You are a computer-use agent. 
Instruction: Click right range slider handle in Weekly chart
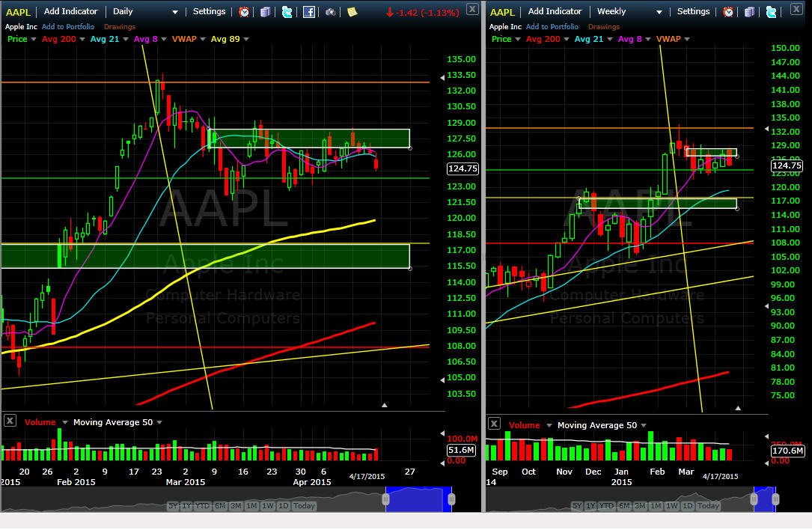[775, 499]
